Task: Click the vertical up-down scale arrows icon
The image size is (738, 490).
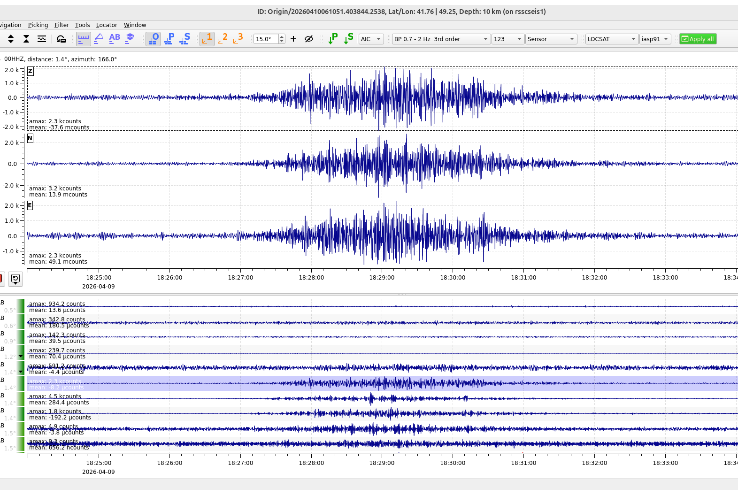Action: coord(11,39)
